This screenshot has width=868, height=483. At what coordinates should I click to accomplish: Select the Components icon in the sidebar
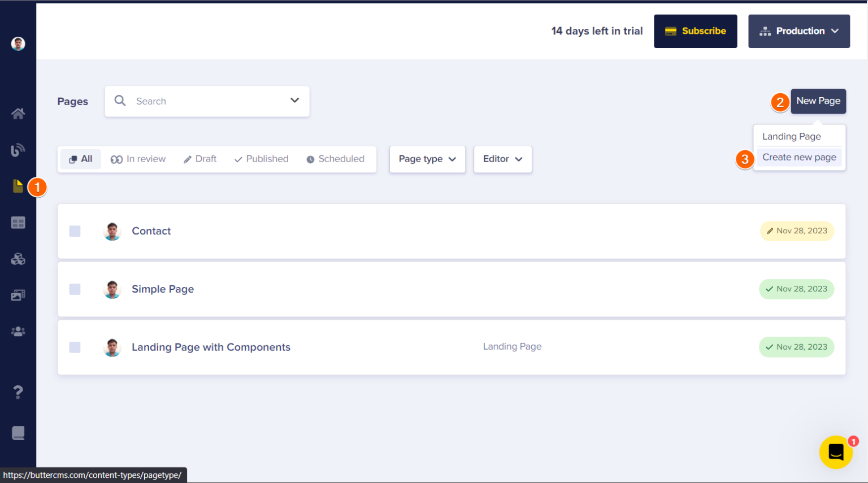click(x=18, y=259)
